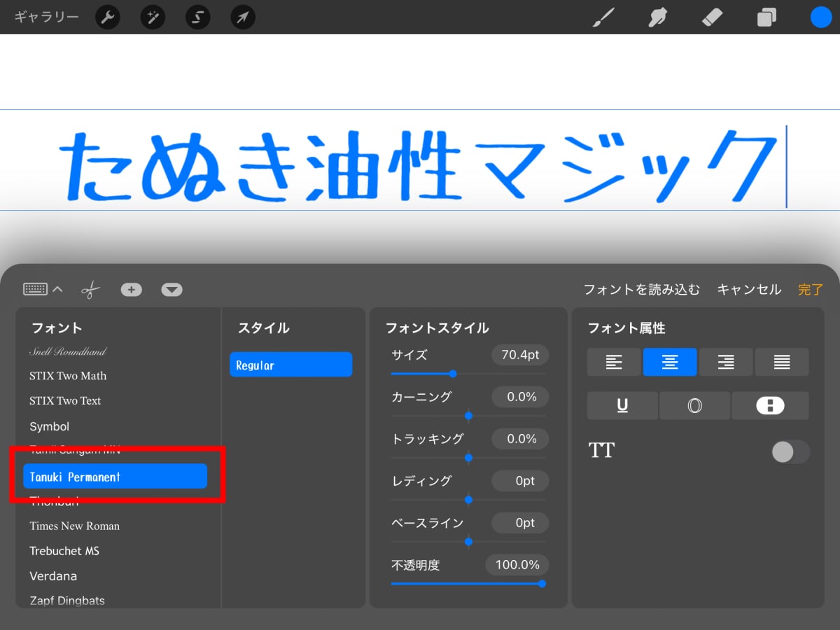840x630 pixels.
Task: Click the カーニング slider handle
Action: [468, 416]
